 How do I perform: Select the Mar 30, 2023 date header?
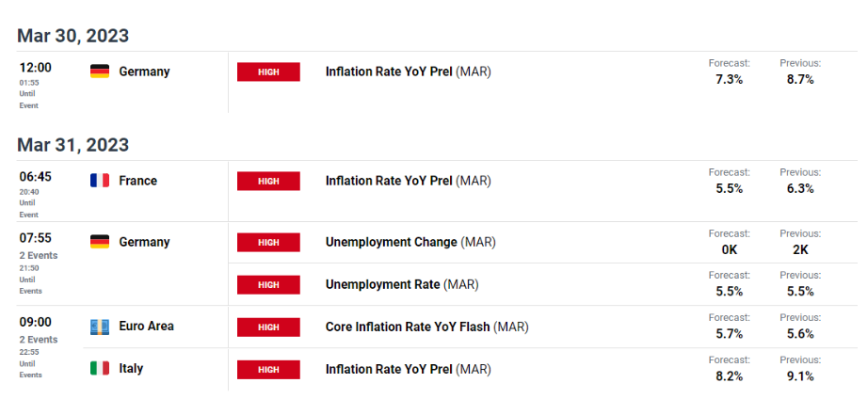pyautogui.click(x=72, y=36)
